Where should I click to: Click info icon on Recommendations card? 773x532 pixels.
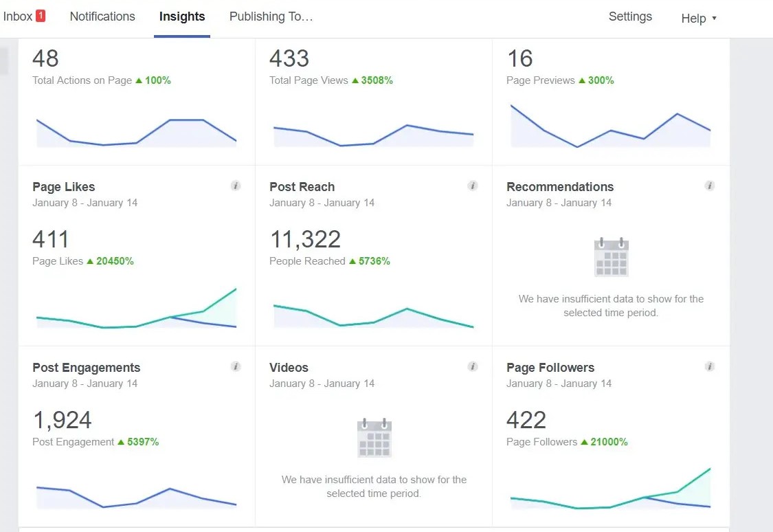[x=710, y=186]
